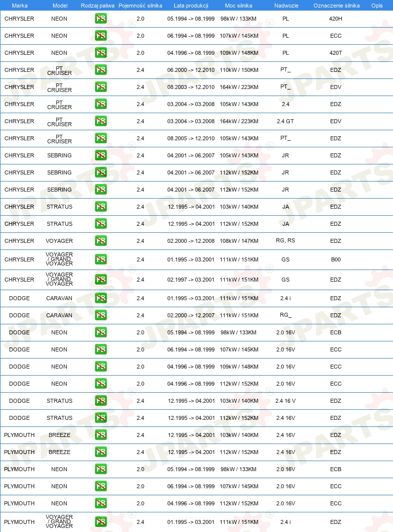Click the Opis column header
This screenshot has height=532, width=393.
[377, 6]
